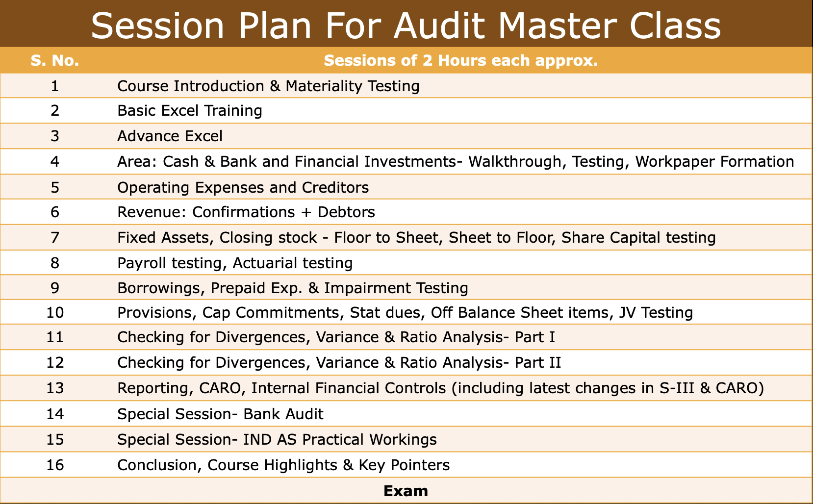This screenshot has width=813, height=504.
Task: Select the Variance & Ratio Analysis- Part I row
Action: coord(336,337)
